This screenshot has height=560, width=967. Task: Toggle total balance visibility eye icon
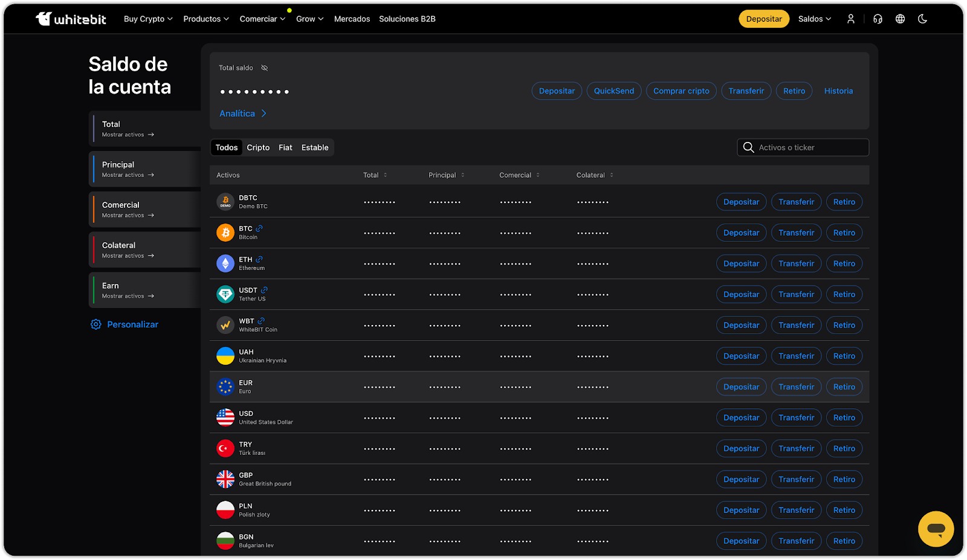(264, 68)
